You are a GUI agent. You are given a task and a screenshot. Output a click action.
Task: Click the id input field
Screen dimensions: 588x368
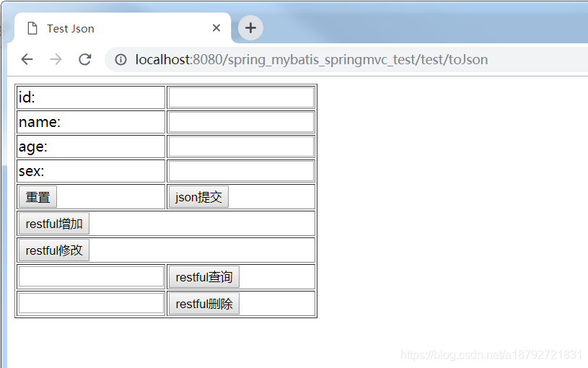click(x=241, y=97)
